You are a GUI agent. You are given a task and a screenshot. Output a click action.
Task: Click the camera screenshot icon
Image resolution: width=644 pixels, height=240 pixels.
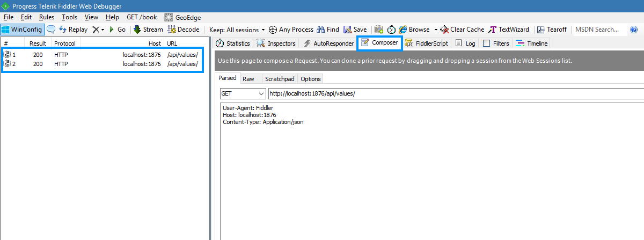tap(379, 30)
